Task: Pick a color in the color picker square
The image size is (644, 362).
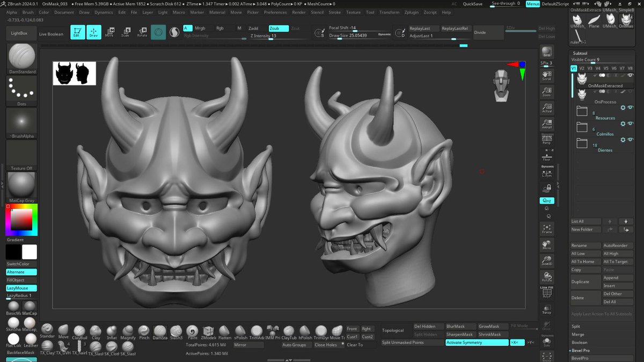Action: [22, 219]
